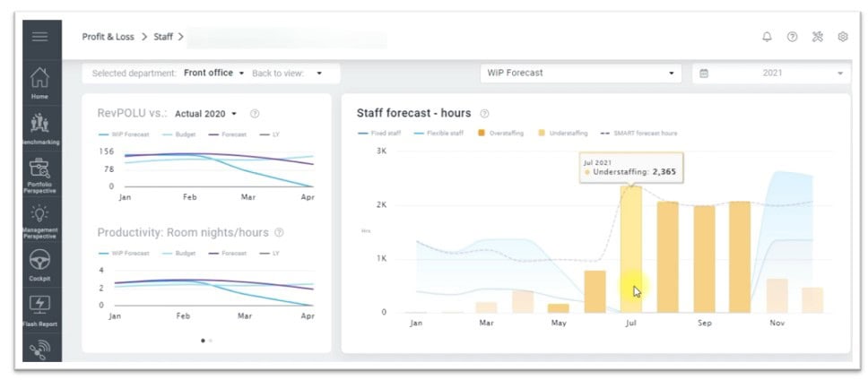Go to Home in sidebar
Screen dimensions: 868x380
39,80
